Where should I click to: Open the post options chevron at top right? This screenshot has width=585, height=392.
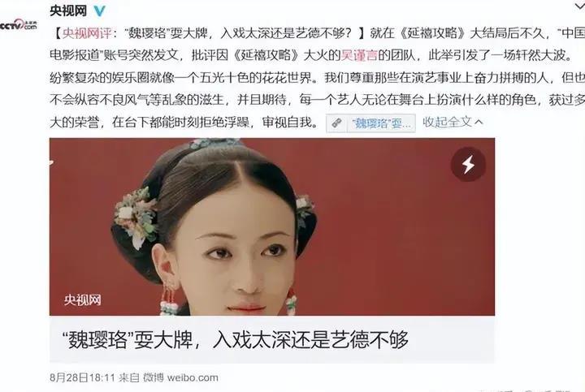click(578, 5)
